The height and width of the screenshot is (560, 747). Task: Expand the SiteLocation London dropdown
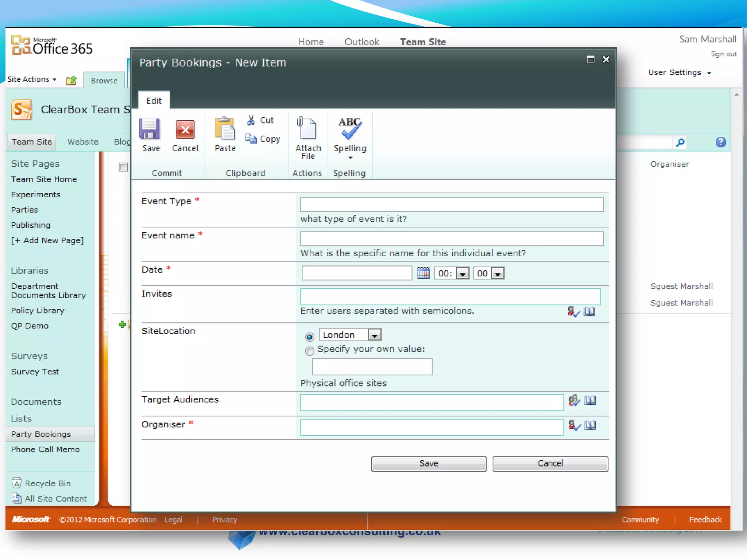point(375,335)
